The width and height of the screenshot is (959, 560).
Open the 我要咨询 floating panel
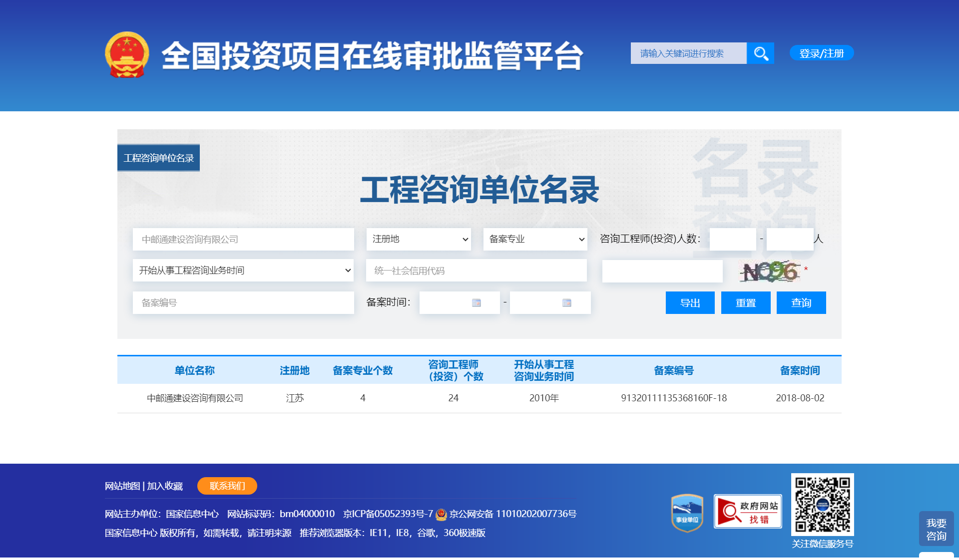936,529
